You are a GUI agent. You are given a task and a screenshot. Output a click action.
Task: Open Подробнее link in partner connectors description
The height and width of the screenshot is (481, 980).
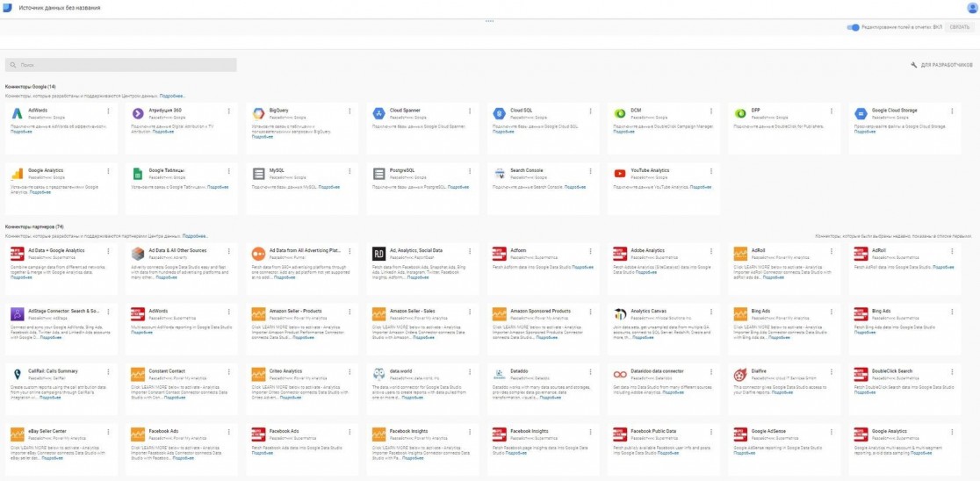[195, 237]
